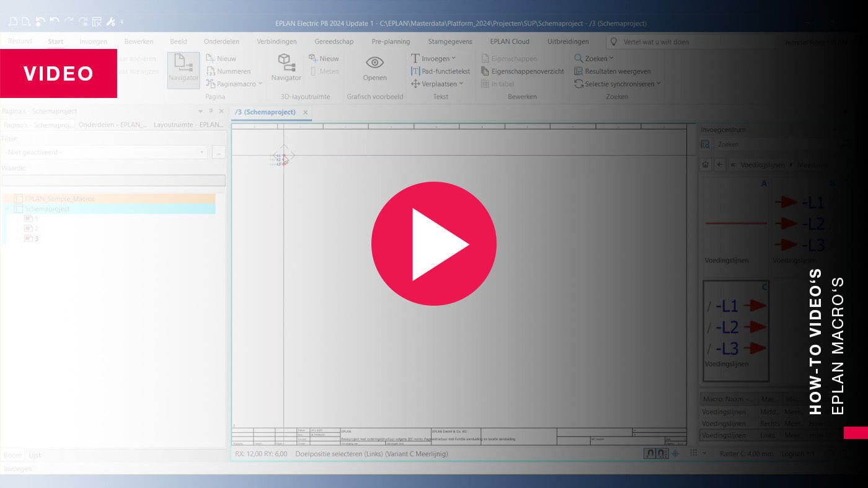Image resolution: width=868 pixels, height=488 pixels.
Task: Open settings via the wrench icon
Action: pos(111,22)
